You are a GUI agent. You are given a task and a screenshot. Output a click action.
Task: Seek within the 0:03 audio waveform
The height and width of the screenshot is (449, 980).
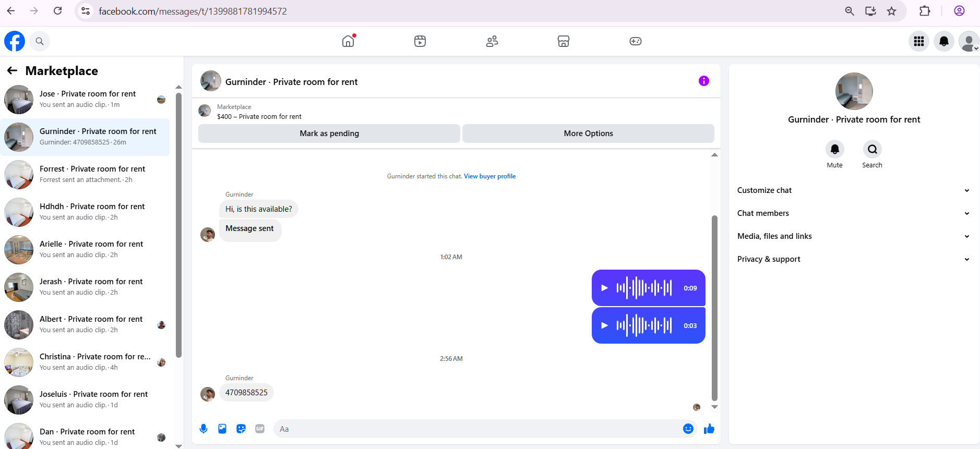644,325
